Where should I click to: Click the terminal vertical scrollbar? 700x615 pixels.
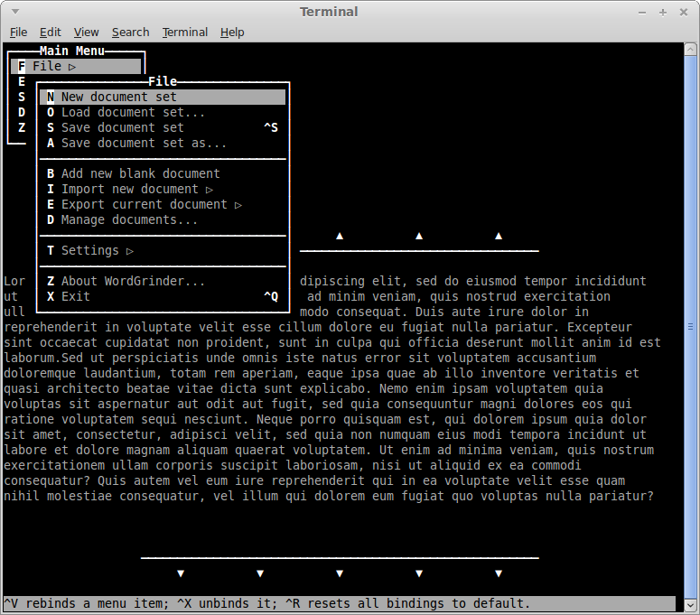693,325
